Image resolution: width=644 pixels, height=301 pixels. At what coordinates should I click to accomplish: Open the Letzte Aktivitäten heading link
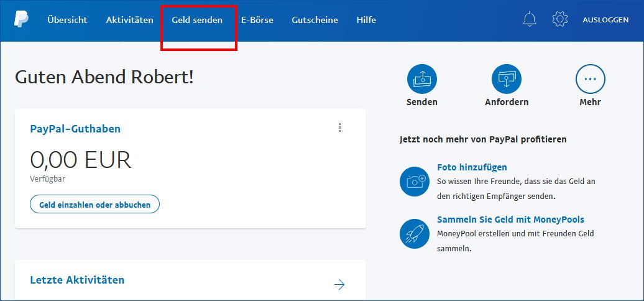(77, 280)
